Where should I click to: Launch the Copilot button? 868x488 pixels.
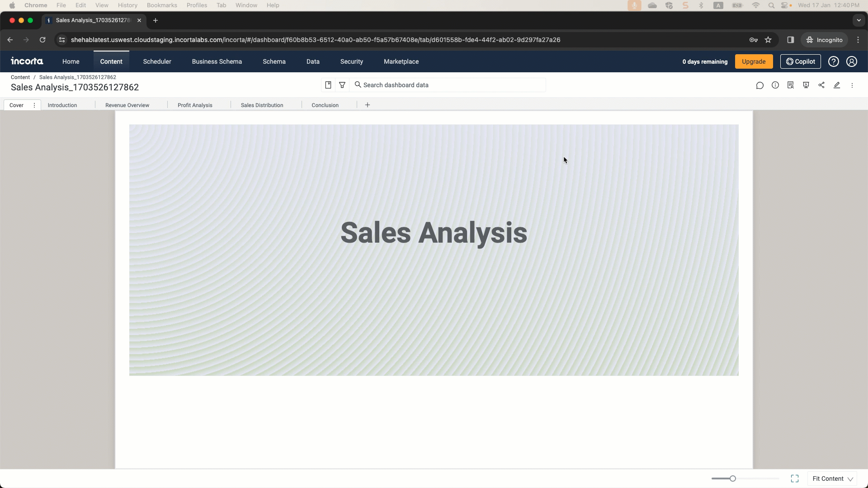tap(800, 61)
